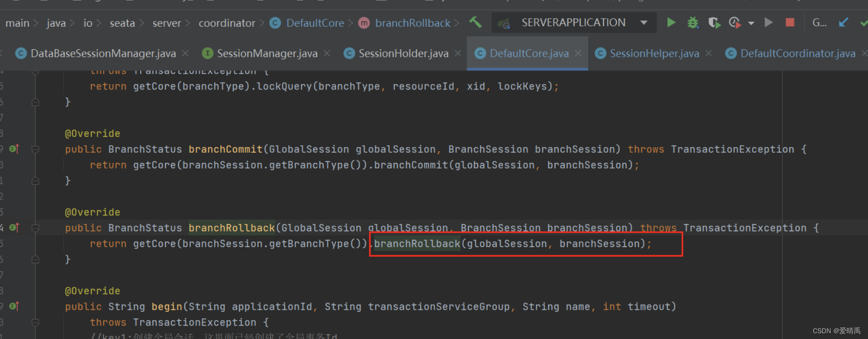Run with coverage shield icon

pos(714,23)
